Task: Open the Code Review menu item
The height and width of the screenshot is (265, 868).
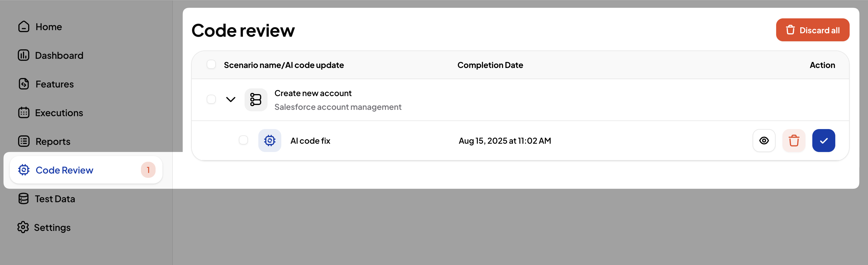Action: pos(64,170)
